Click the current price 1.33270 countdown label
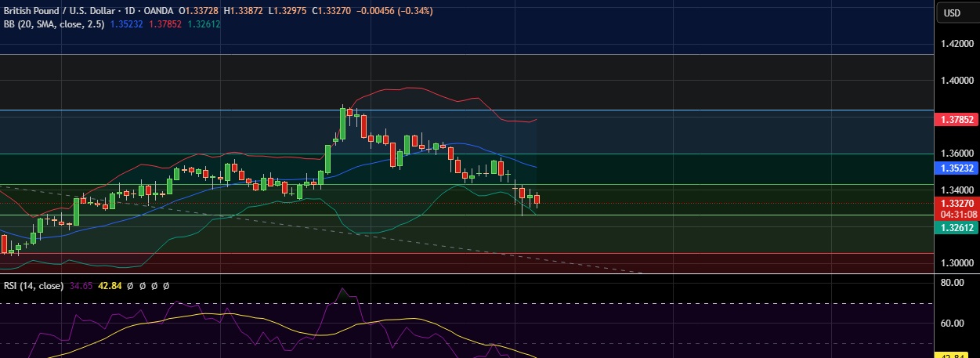The width and height of the screenshot is (980, 358). 956,208
